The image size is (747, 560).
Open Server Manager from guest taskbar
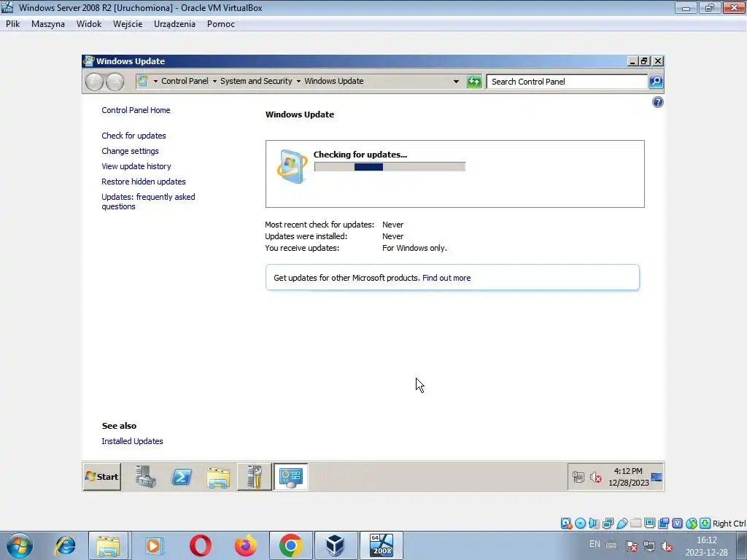click(x=146, y=477)
